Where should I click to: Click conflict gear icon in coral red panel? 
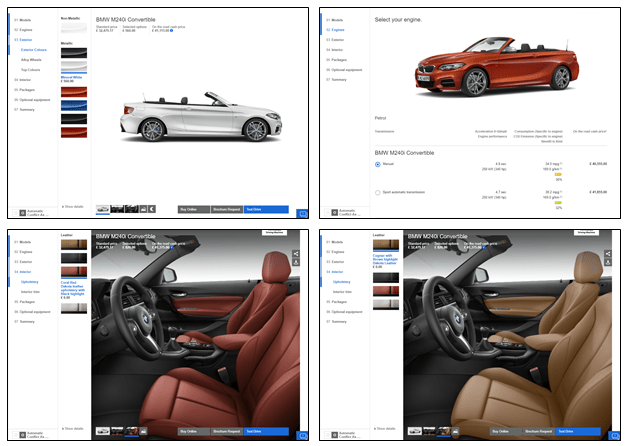pos(22,435)
